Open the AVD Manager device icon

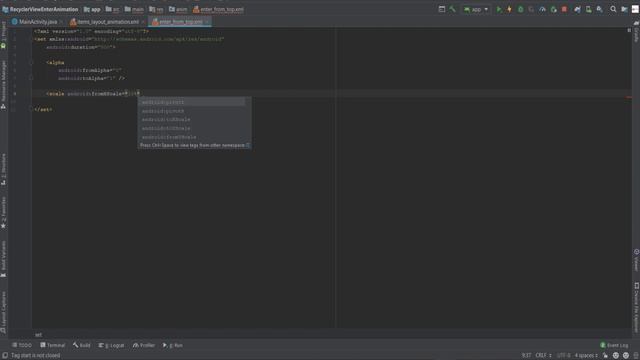pos(588,9)
